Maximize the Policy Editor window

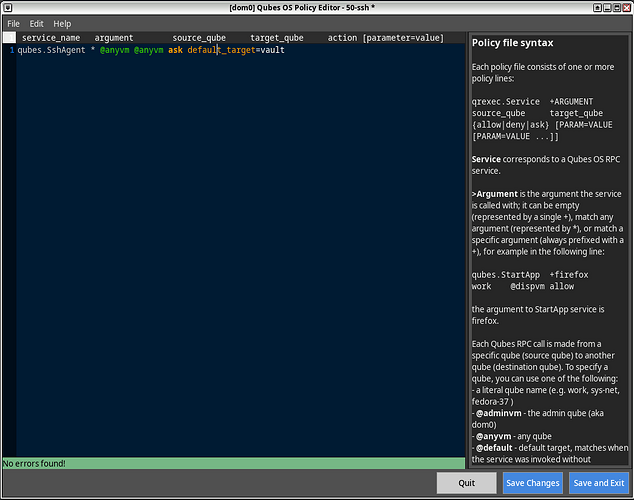click(617, 7)
